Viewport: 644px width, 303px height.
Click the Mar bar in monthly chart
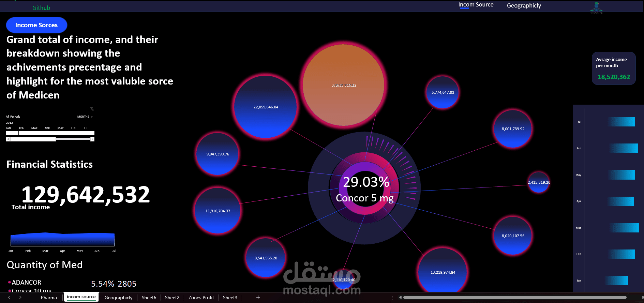click(624, 228)
